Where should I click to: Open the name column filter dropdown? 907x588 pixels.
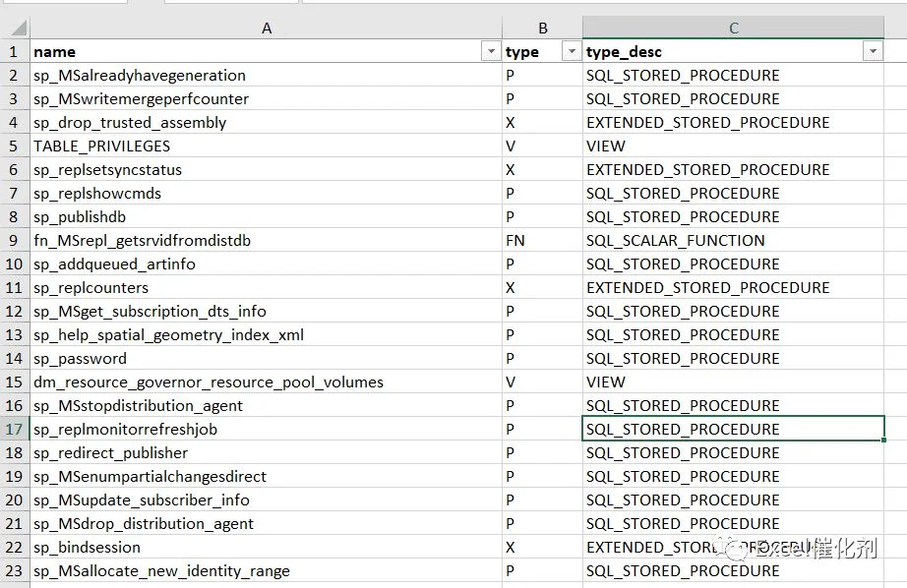click(x=491, y=51)
